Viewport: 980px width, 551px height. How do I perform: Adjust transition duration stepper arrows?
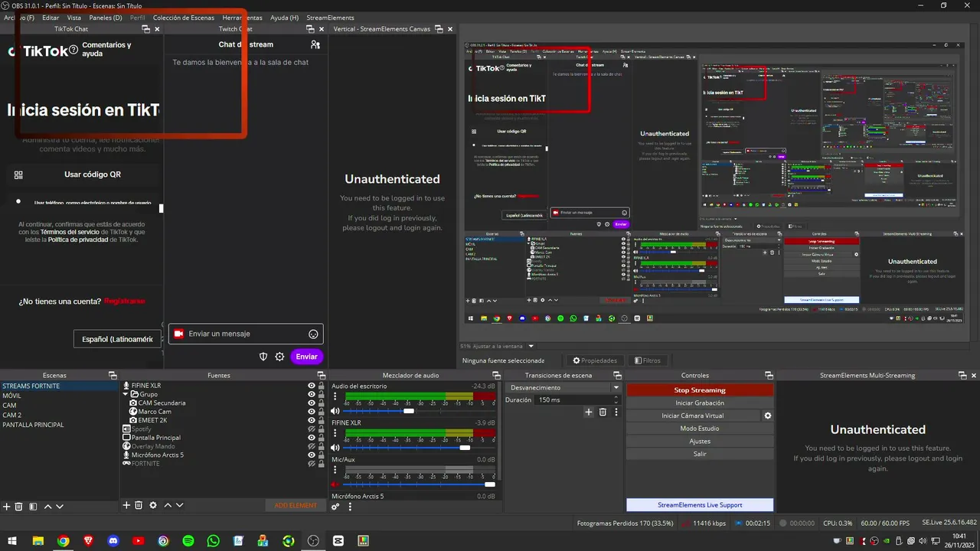616,399
